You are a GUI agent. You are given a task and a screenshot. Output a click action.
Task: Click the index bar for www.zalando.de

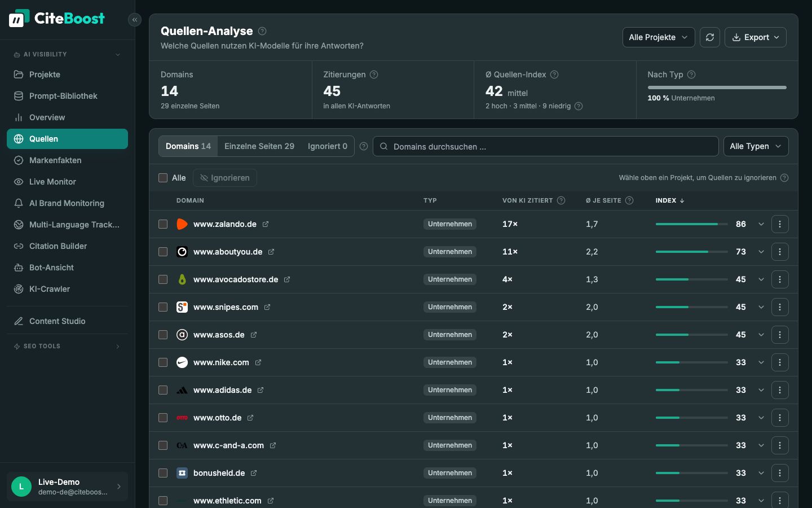(x=691, y=224)
